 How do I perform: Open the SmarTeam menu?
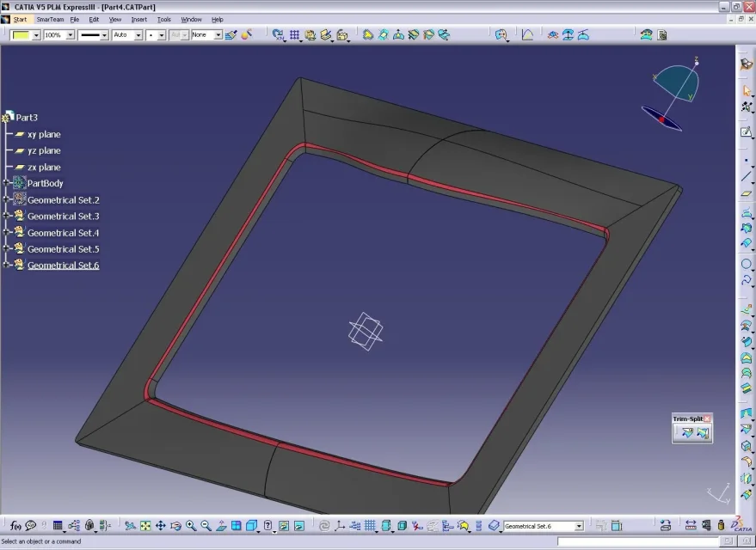point(50,19)
